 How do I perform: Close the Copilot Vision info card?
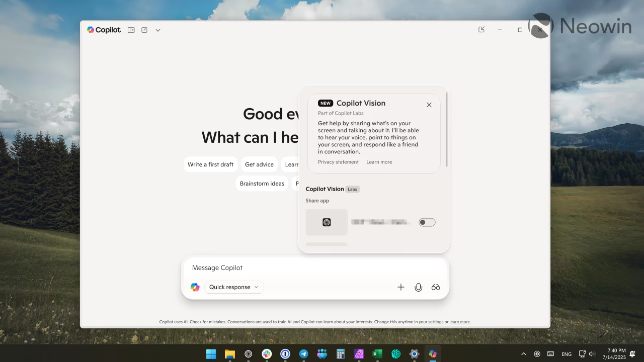point(429,105)
